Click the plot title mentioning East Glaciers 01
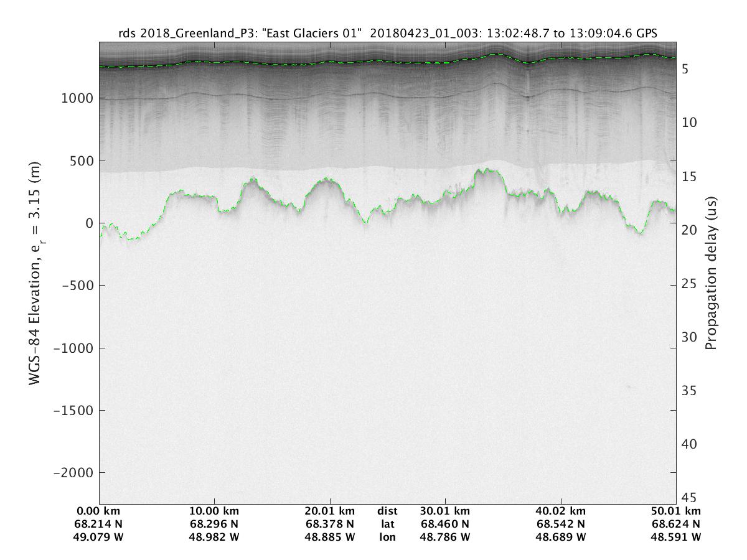Screen dimensions: 747x560 pyautogui.click(x=387, y=34)
